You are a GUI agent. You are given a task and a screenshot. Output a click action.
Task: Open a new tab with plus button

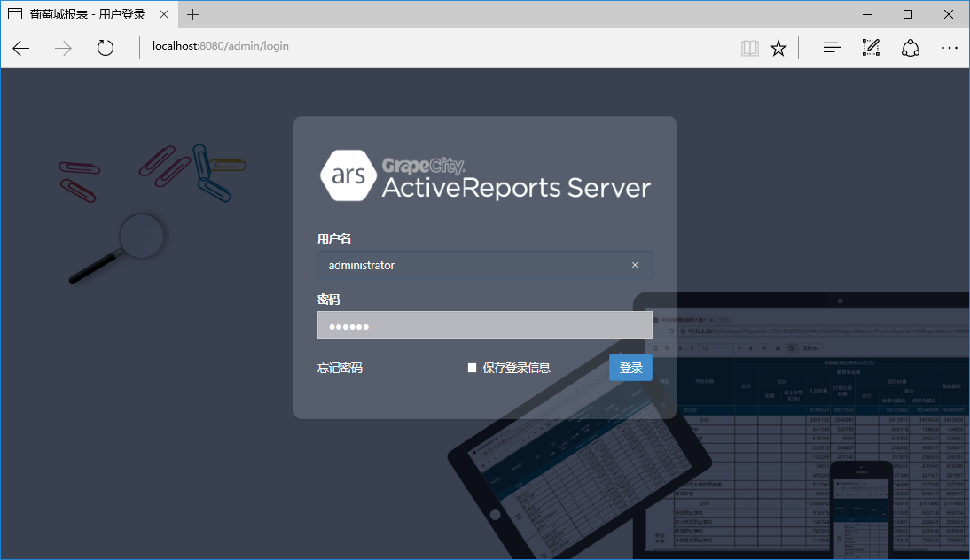pos(193,14)
